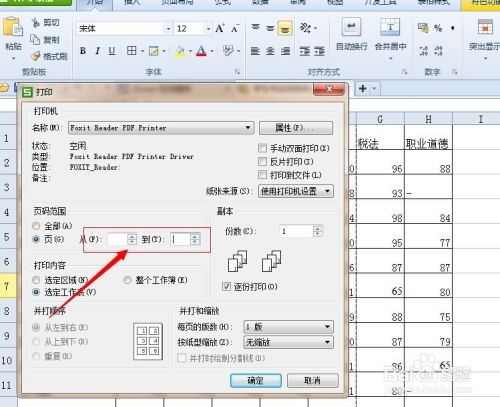Select row 7 header
This screenshot has height=407, width=500.
(x=8, y=286)
